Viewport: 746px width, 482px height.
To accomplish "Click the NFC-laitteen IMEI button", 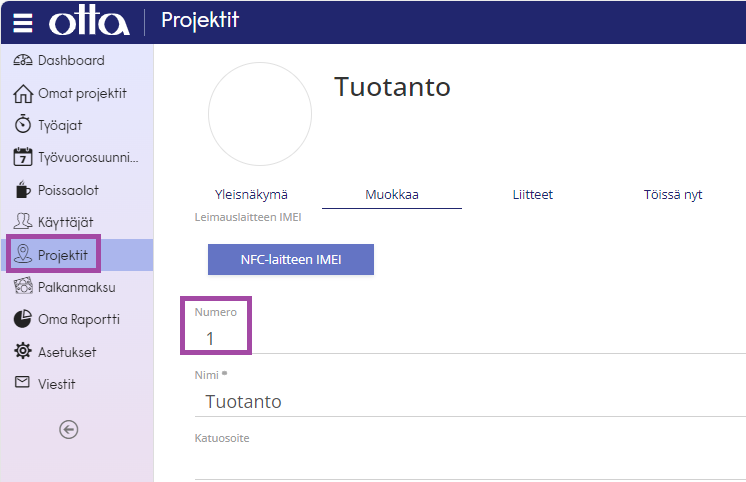I will tap(291, 259).
